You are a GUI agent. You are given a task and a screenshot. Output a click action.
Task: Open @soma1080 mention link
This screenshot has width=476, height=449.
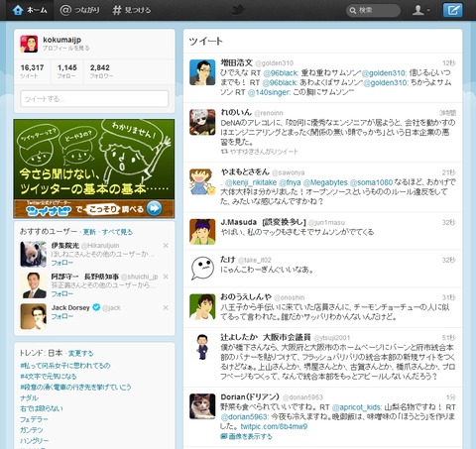click(371, 182)
